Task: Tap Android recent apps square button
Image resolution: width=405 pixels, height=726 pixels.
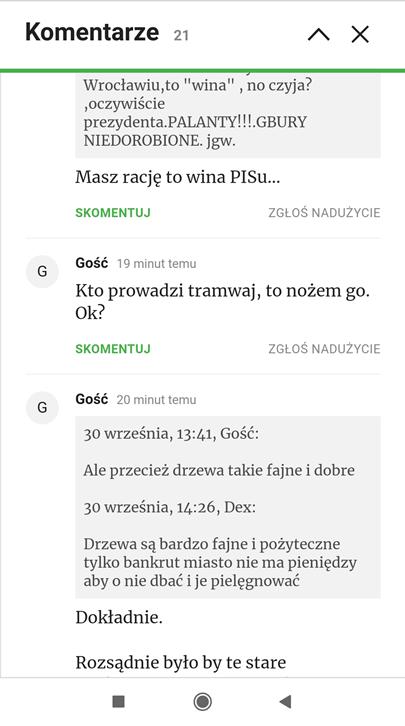Action: pyautogui.click(x=118, y=702)
